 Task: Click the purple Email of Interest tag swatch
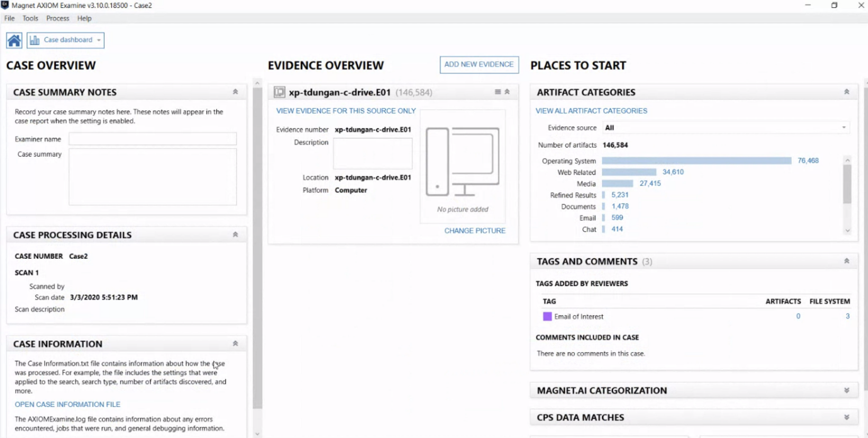(547, 317)
